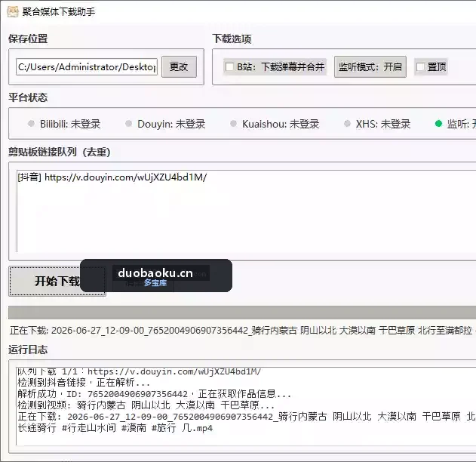Image resolution: width=476 pixels, height=462 pixels.
Task: Click the 运行日志 section label
Action: point(28,350)
